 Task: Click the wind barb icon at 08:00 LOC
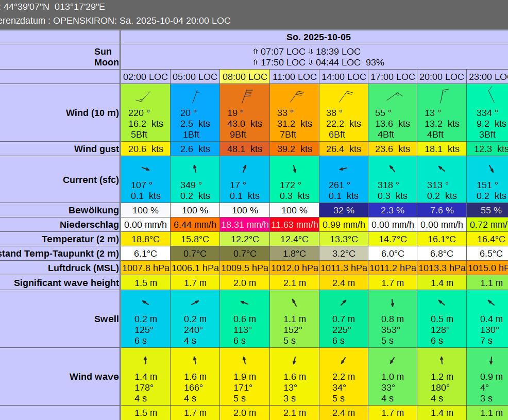pos(247,96)
